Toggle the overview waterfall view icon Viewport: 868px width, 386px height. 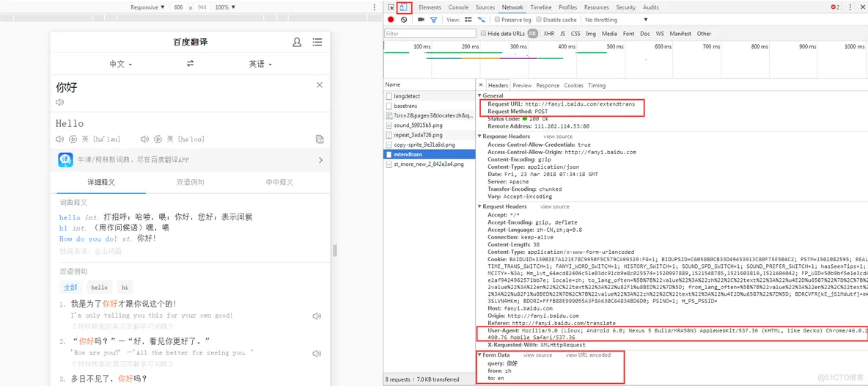click(481, 19)
